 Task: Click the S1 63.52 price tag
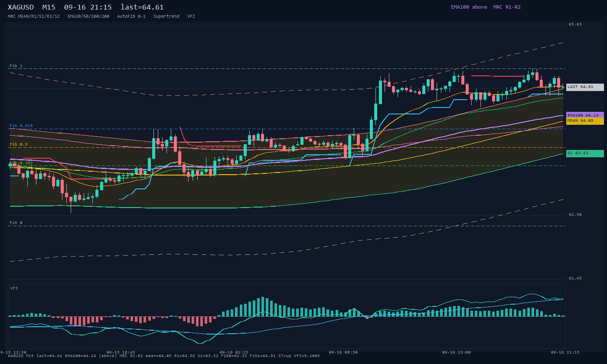click(x=585, y=153)
